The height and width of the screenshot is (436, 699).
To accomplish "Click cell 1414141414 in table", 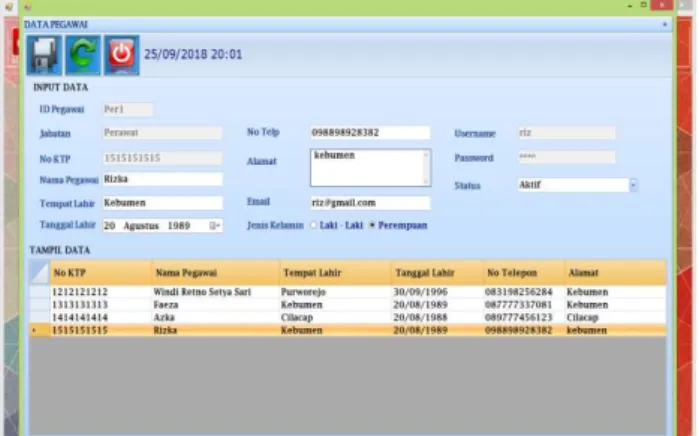I will (x=101, y=317).
